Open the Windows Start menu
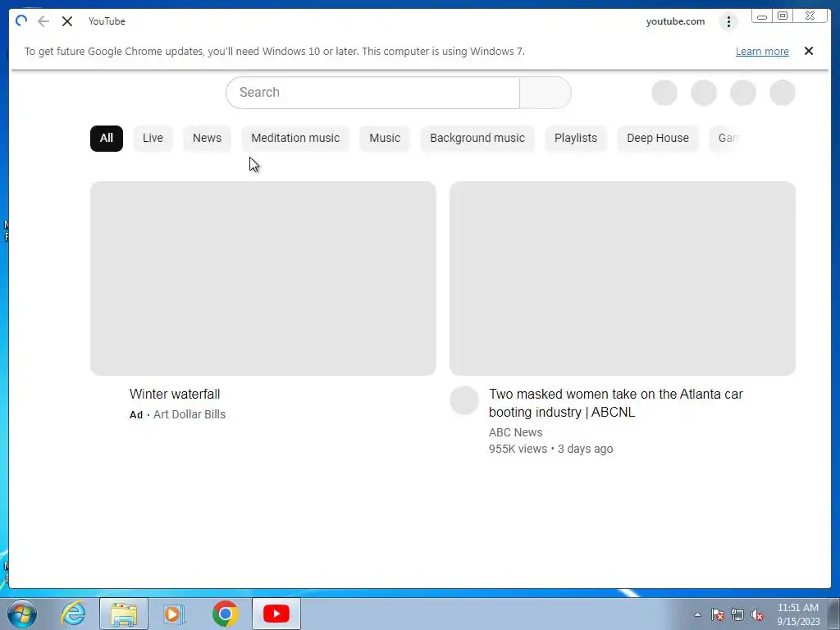Image resolution: width=840 pixels, height=630 pixels. pos(22,614)
